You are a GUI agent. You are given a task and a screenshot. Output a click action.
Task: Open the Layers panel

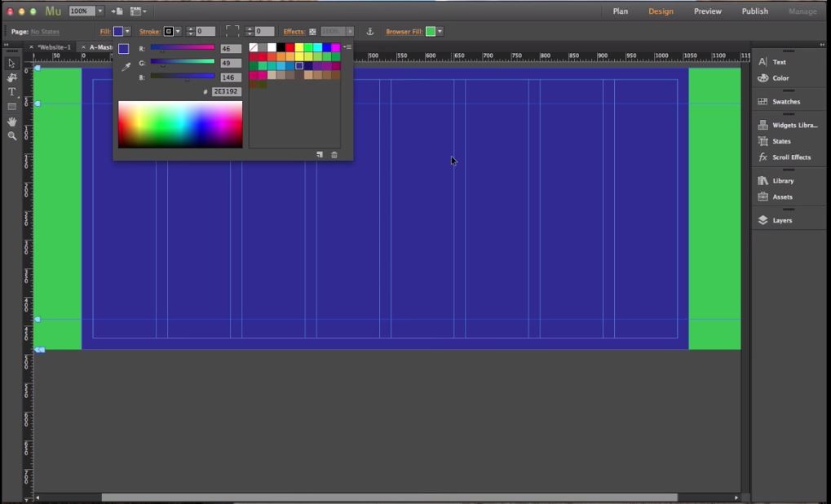pos(782,220)
